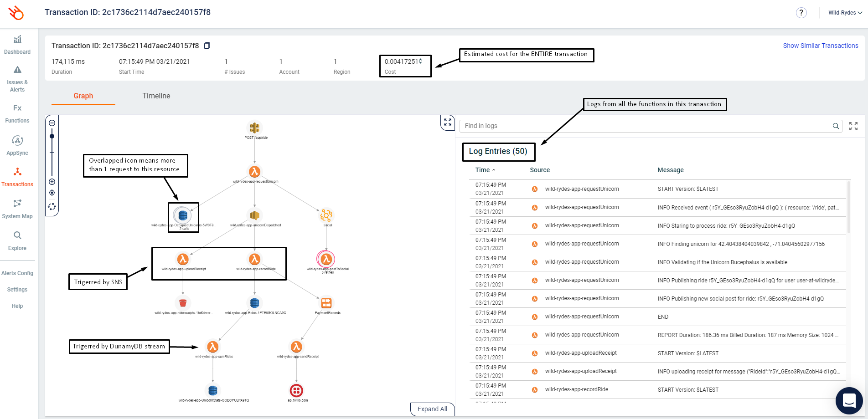This screenshot has width=868, height=419.
Task: Zoom in graph with plus icon
Action: (x=52, y=182)
